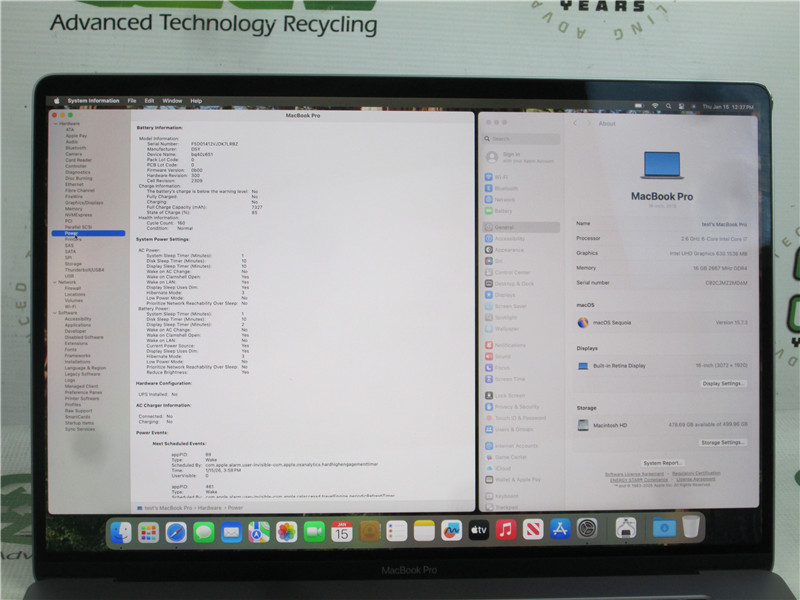Open Software License Agreement link
The width and height of the screenshot is (800, 600).
click(634, 474)
